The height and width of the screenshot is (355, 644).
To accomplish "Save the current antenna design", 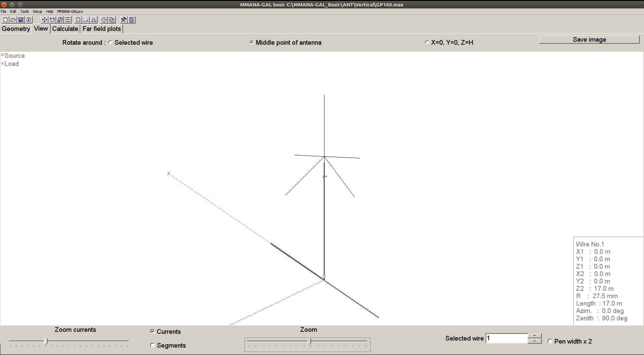I will 21,19.
